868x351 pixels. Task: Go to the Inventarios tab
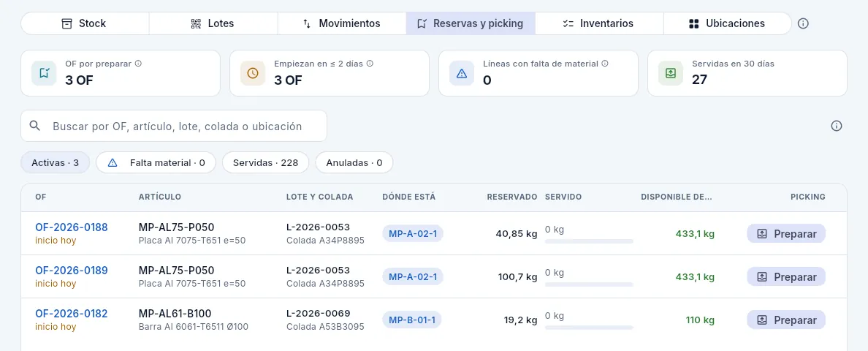[x=599, y=23]
